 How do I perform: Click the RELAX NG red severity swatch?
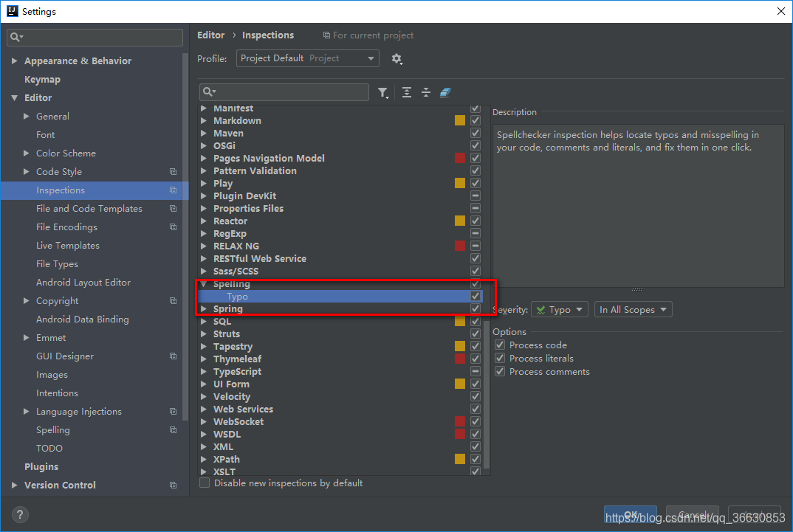click(x=460, y=246)
